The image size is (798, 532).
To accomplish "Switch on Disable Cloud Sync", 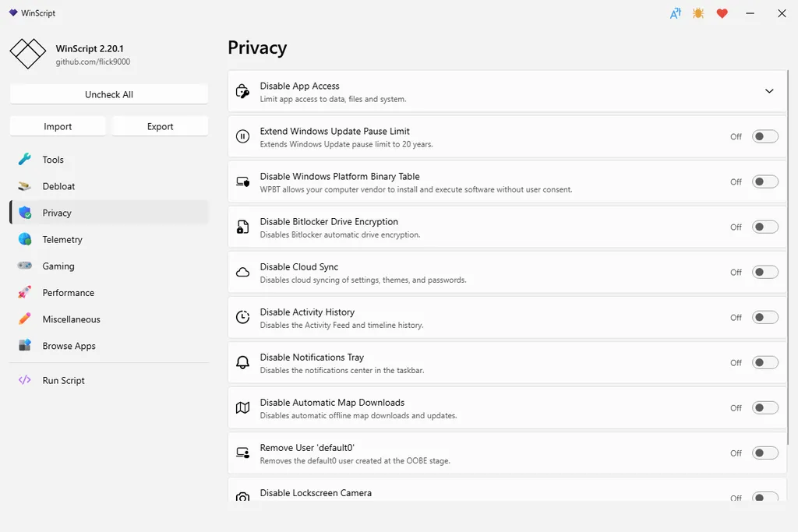I will click(x=765, y=272).
